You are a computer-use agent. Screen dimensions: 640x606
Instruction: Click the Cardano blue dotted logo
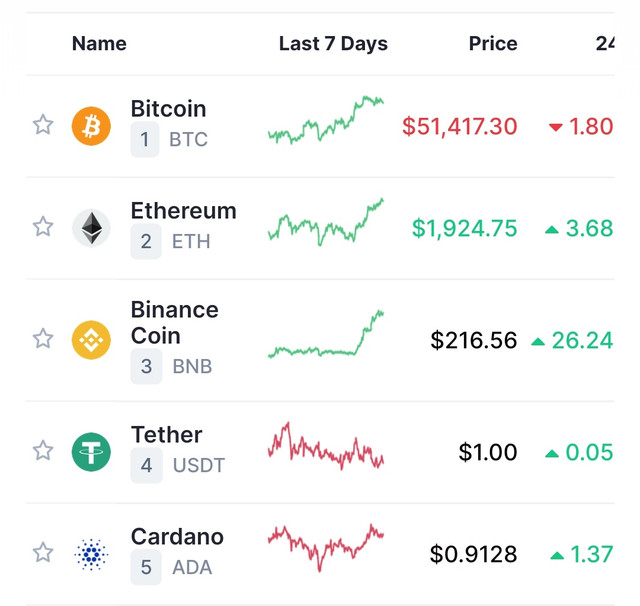click(91, 554)
